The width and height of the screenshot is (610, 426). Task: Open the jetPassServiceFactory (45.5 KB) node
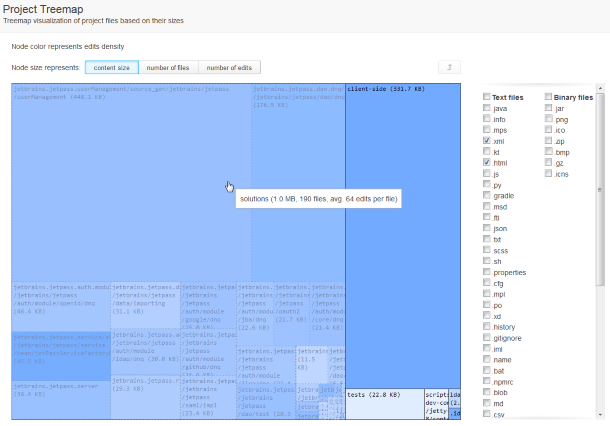[x=61, y=356]
